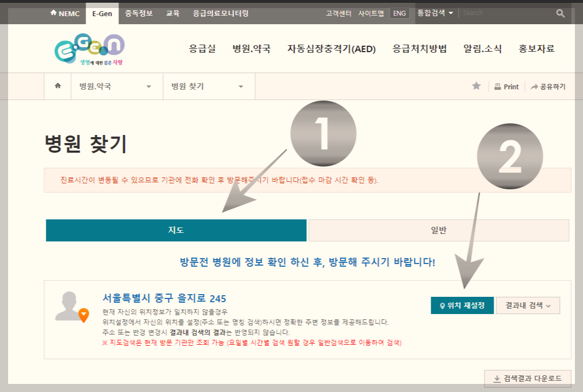This screenshot has height=392, width=583.
Task: Click the E-Gen logo
Action: pyautogui.click(x=89, y=49)
